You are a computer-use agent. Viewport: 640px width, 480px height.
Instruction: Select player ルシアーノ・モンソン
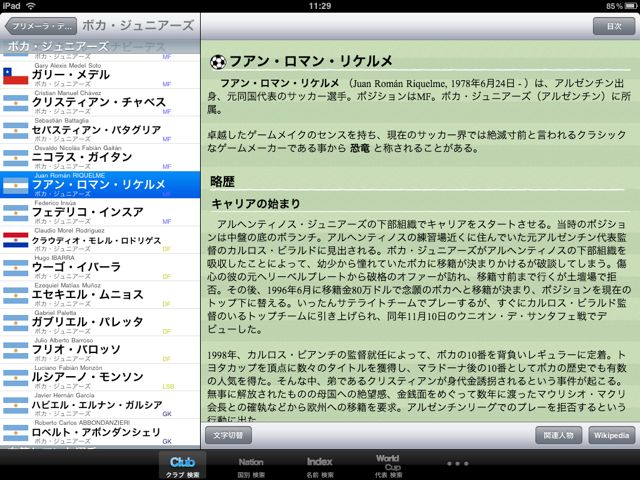pyautogui.click(x=100, y=377)
